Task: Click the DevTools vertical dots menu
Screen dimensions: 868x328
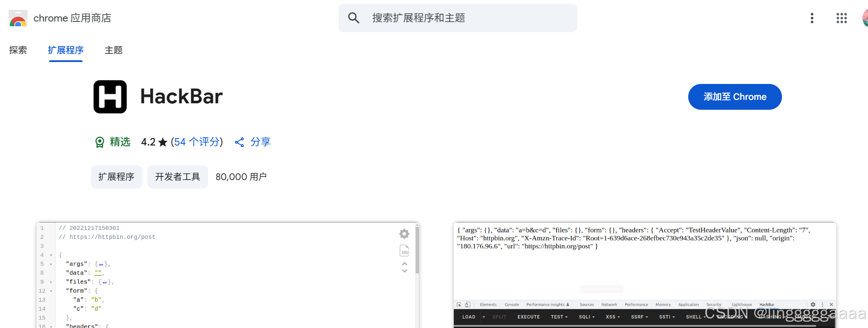Action: click(x=822, y=304)
